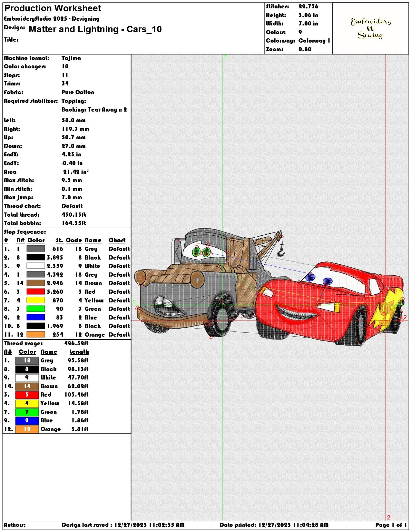411x532 pixels.
Task: Click the 'Authors:' label in the footer
Action: 15,525
